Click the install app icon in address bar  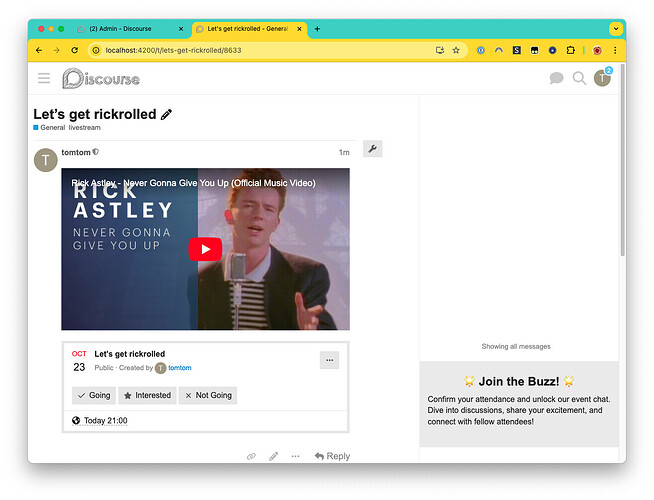(x=440, y=50)
